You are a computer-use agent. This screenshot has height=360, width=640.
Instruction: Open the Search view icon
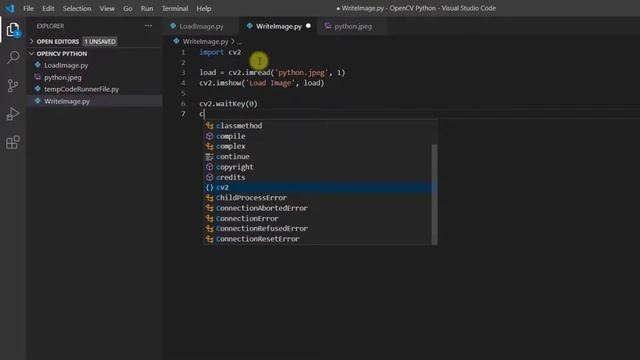(x=13, y=58)
